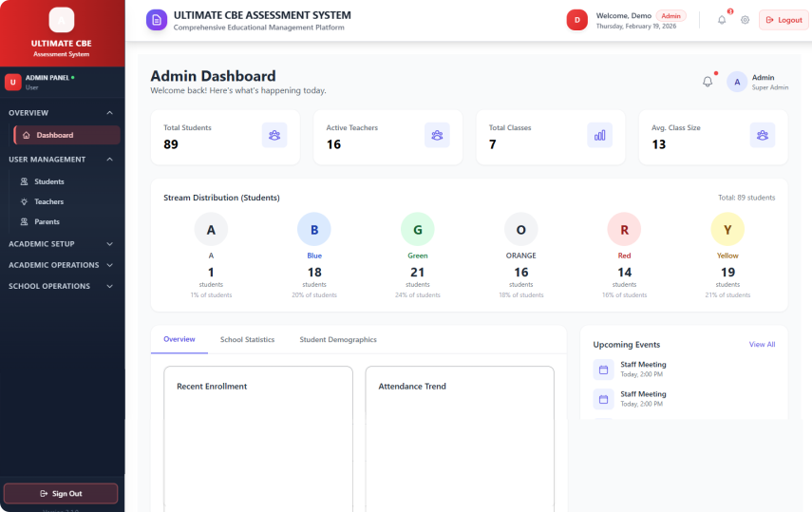Collapse the Overview sidebar section

pyautogui.click(x=109, y=112)
